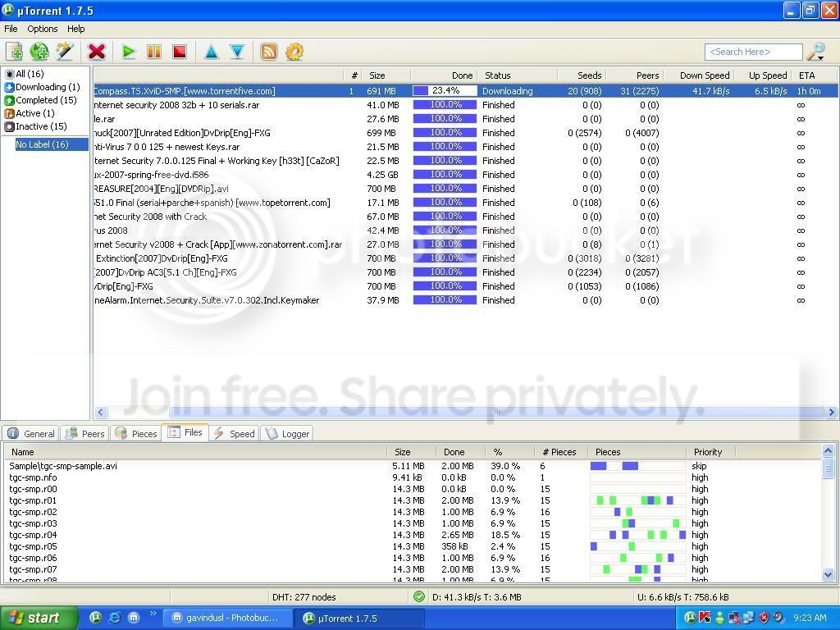The width and height of the screenshot is (840, 630).
Task: Open the Help menu
Action: 75,29
